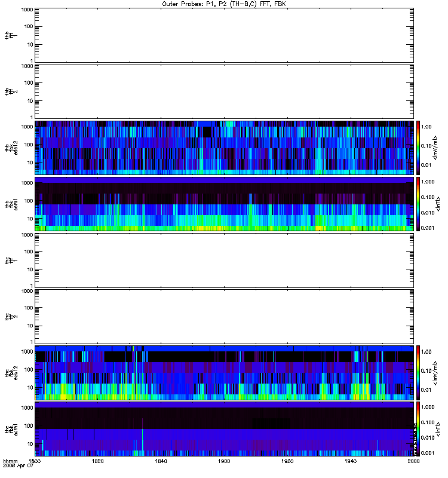
Task: Click the 0.001 value on thc scm1 color bar
Action: (x=428, y=453)
